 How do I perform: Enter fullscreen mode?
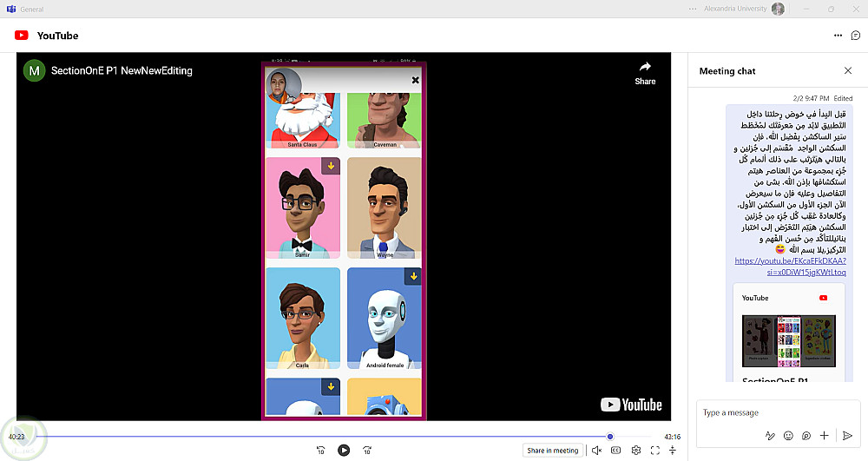pos(655,451)
